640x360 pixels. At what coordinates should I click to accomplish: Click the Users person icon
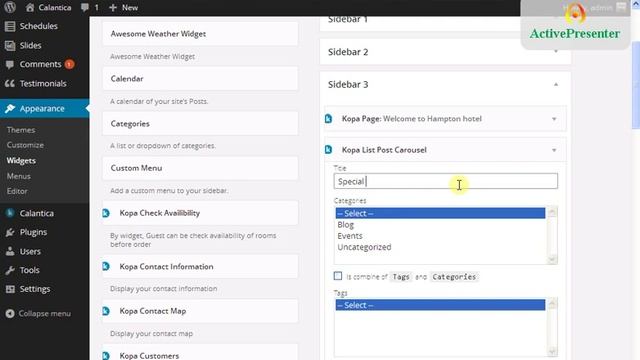[x=10, y=251]
